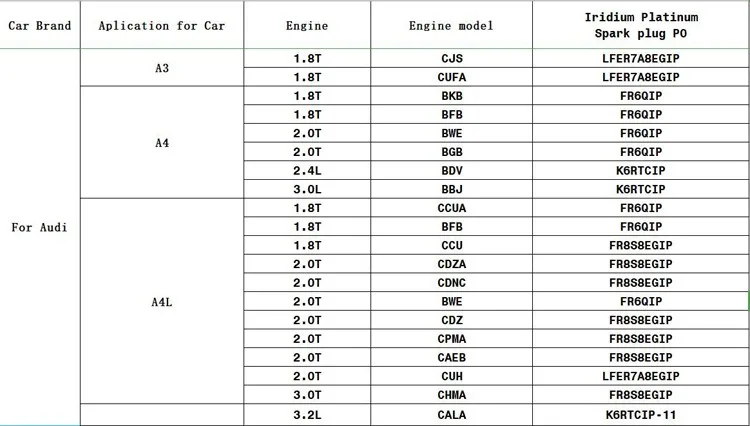Image resolution: width=750 pixels, height=426 pixels.
Task: Select the A4L application cell
Action: 162,302
